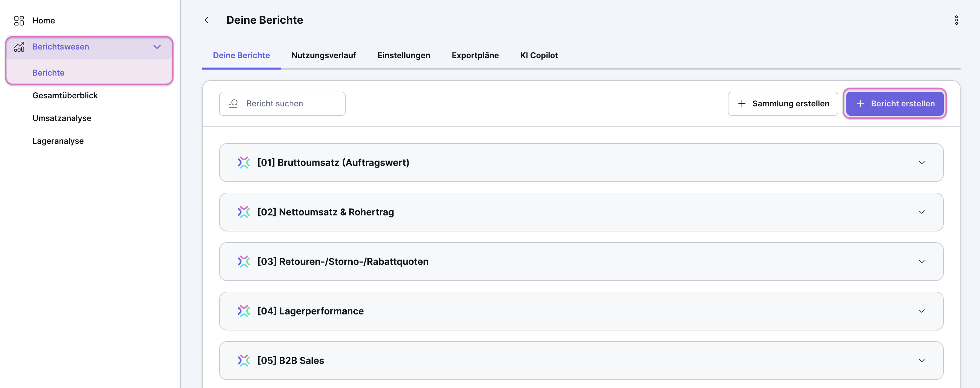This screenshot has width=980, height=388.
Task: Click the search icon in Bericht suchen
Action: [x=233, y=103]
